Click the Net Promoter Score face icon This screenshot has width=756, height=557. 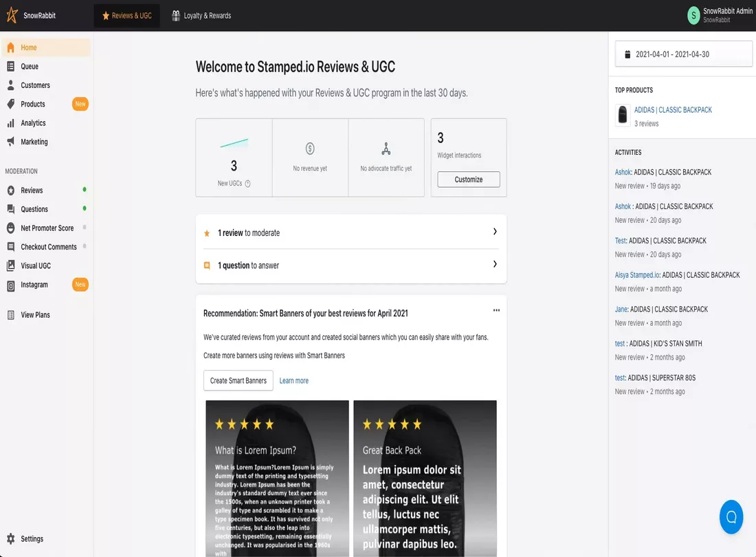tap(10, 228)
